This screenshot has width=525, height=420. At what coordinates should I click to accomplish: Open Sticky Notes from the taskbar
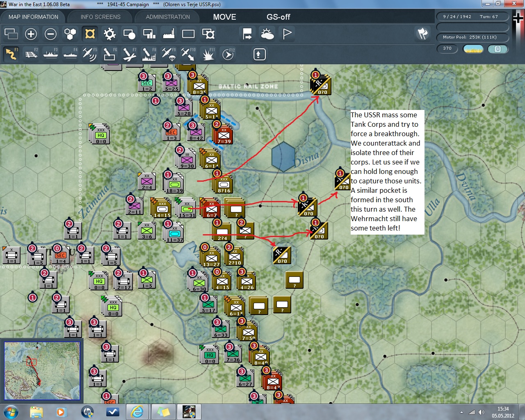click(x=163, y=412)
